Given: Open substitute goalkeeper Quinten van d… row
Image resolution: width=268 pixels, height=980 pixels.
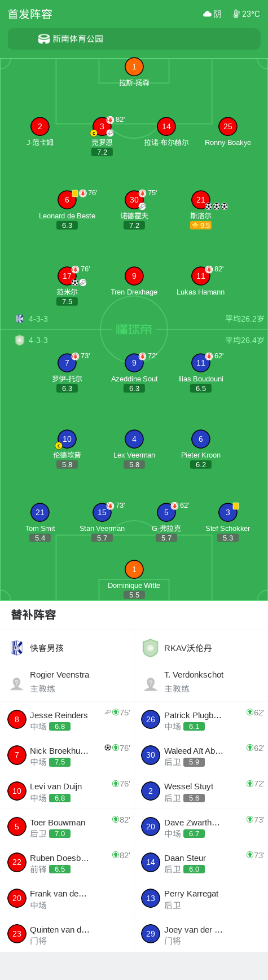Looking at the screenshot, I should pyautogui.click(x=67, y=934).
